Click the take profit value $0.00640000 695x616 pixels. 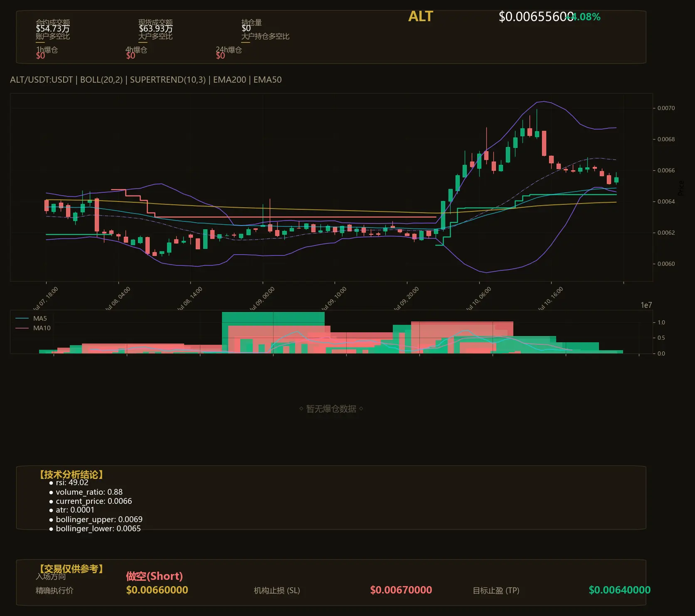tap(620, 590)
